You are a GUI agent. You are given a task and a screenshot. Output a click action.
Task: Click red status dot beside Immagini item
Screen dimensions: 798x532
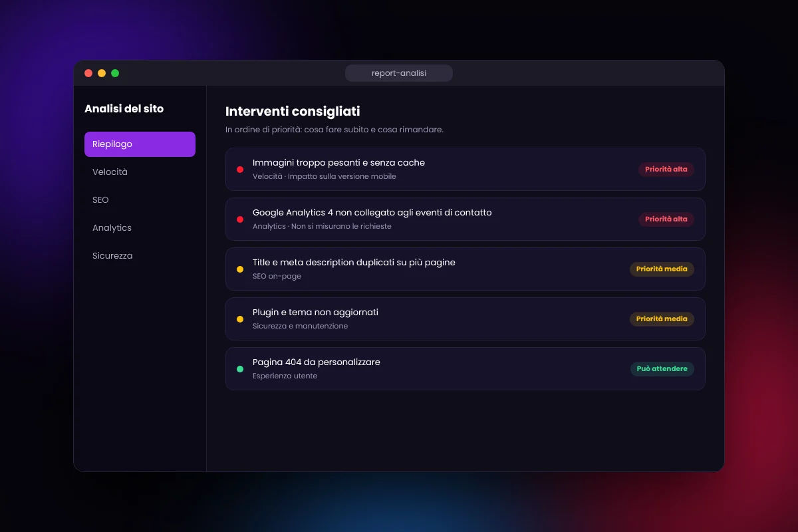click(x=240, y=170)
